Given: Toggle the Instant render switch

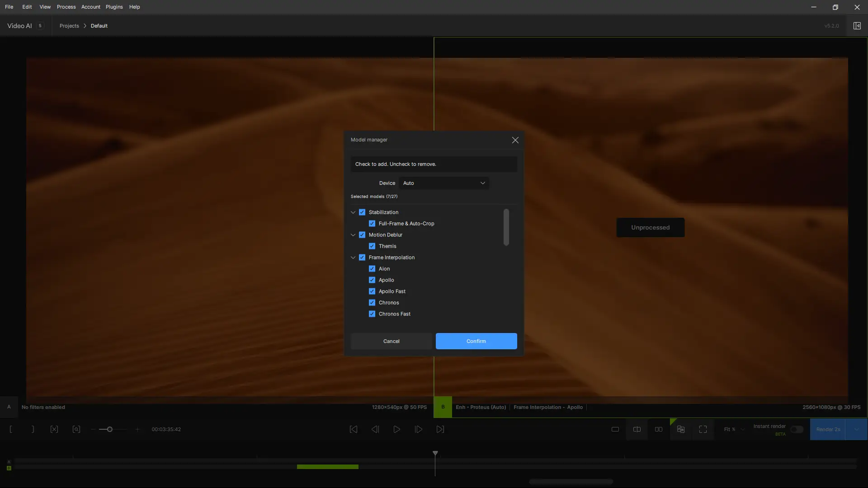Looking at the screenshot, I should pyautogui.click(x=797, y=429).
